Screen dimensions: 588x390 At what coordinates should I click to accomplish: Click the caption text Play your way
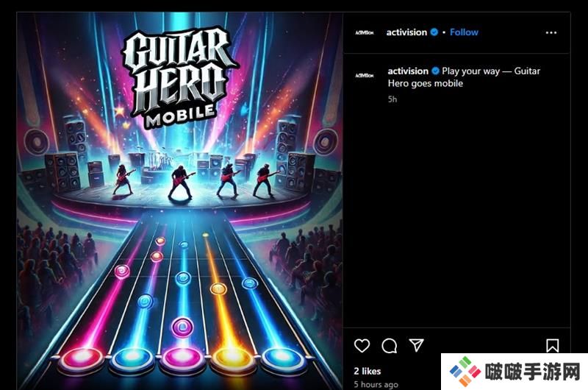tap(470, 71)
